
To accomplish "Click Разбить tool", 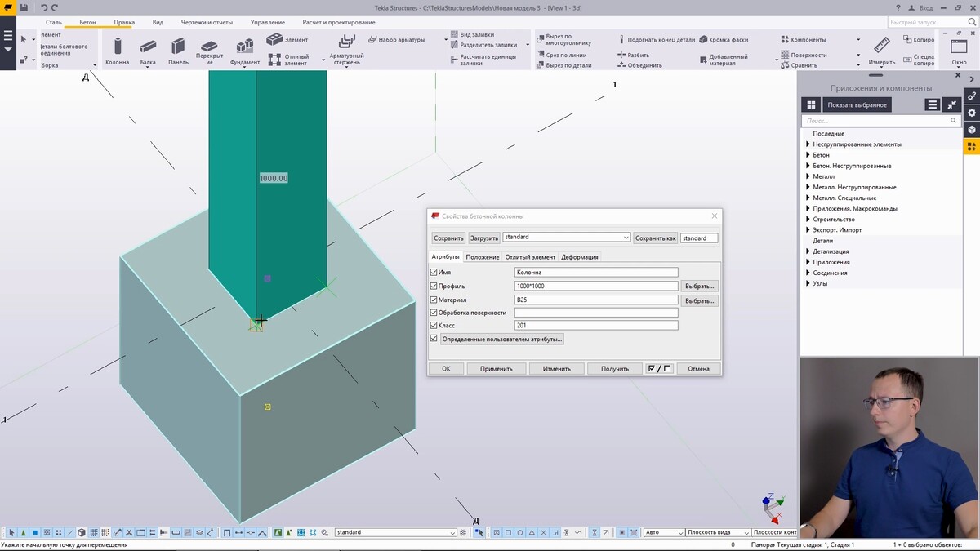I will click(633, 55).
